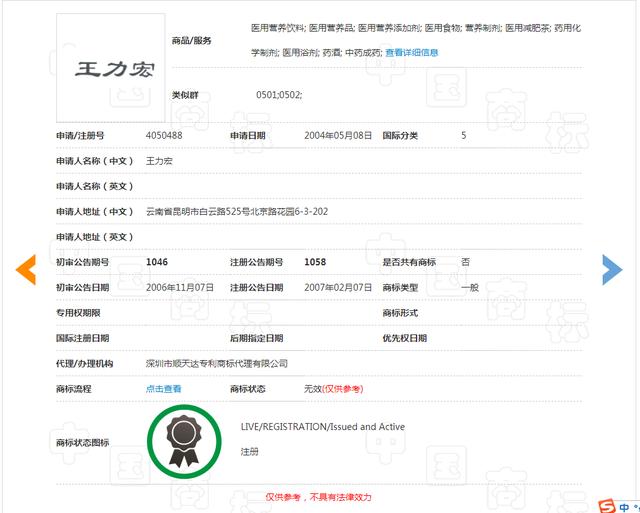This screenshot has width=640, height=513.
Task: Click the 注册公告期号 label
Action: (256, 262)
